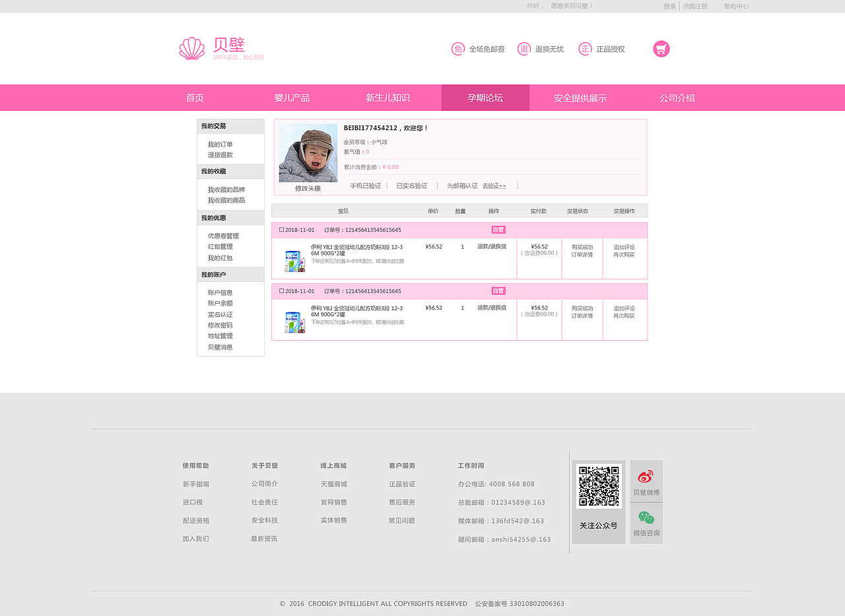Click 再次购买 in second order
The height and width of the screenshot is (616, 845).
tap(624, 316)
